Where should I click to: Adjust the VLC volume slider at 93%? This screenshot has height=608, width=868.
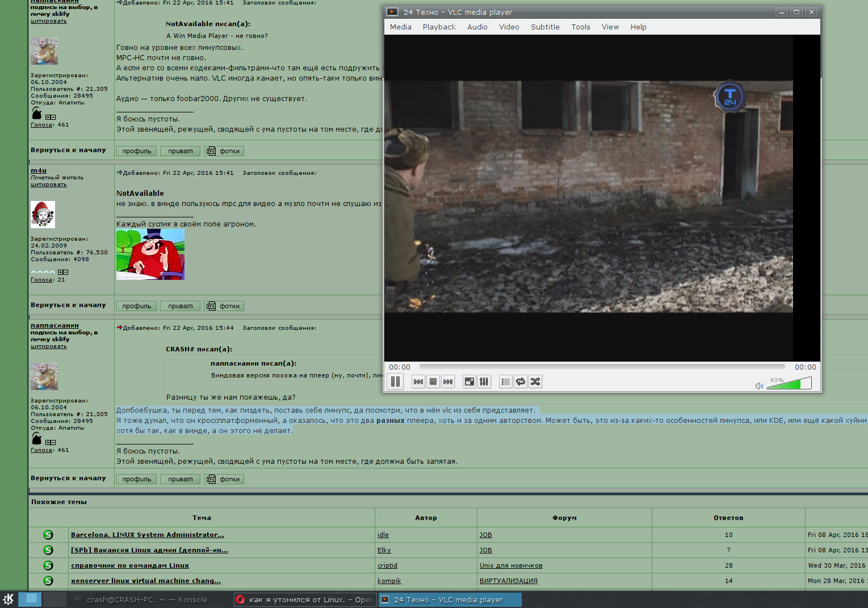[789, 384]
